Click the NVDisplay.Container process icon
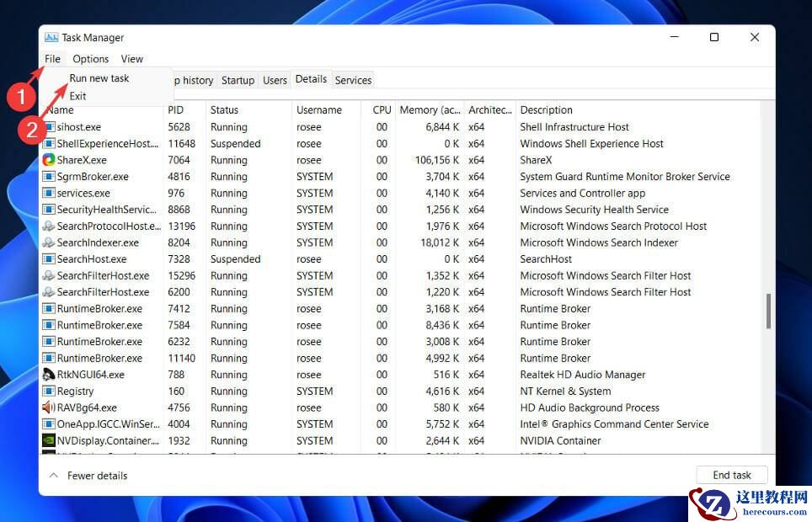The height and width of the screenshot is (522, 812). click(x=49, y=440)
